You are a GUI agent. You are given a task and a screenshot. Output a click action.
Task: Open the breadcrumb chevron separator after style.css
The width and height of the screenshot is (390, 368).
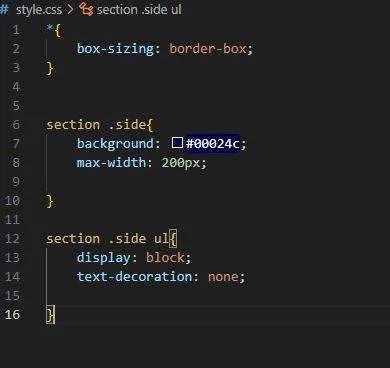(70, 10)
